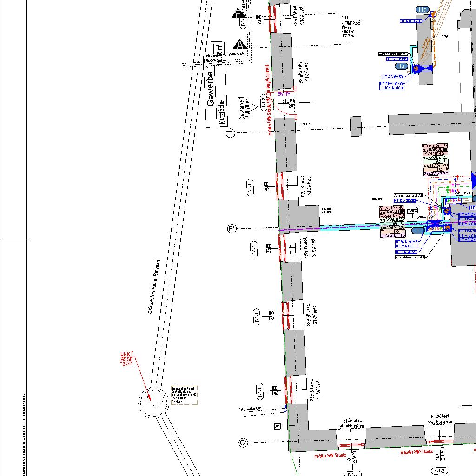Image resolution: width=476 pixels, height=476 pixels.
Task: Select the 'HT AB Ø160' blue label
Action: pyautogui.click(x=392, y=77)
